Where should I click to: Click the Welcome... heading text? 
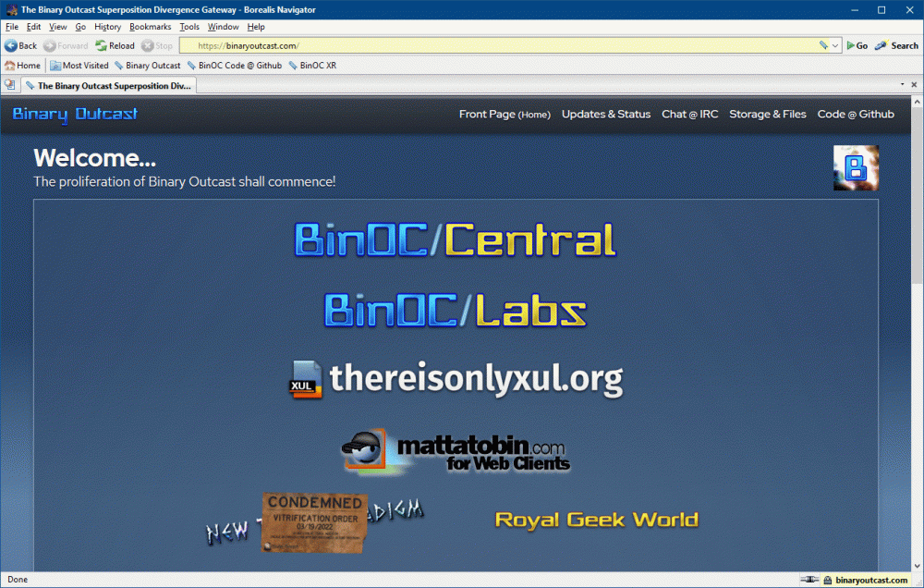coord(95,158)
